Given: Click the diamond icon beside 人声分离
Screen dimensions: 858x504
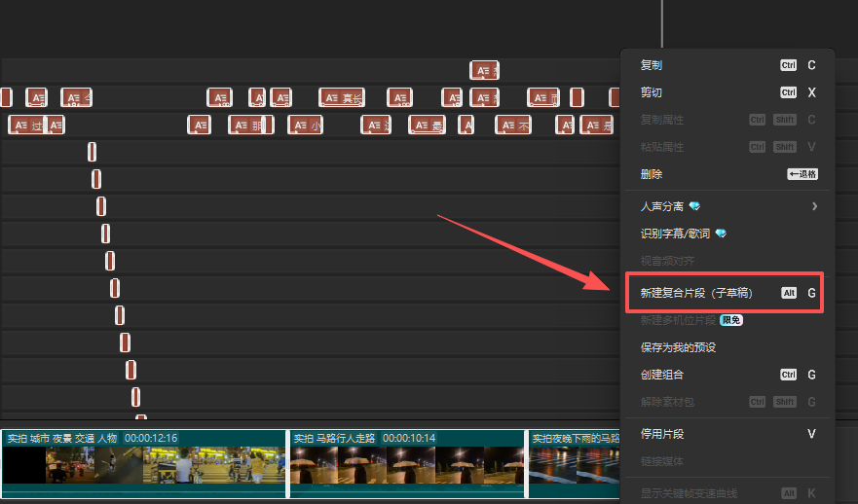Looking at the screenshot, I should coord(694,206).
